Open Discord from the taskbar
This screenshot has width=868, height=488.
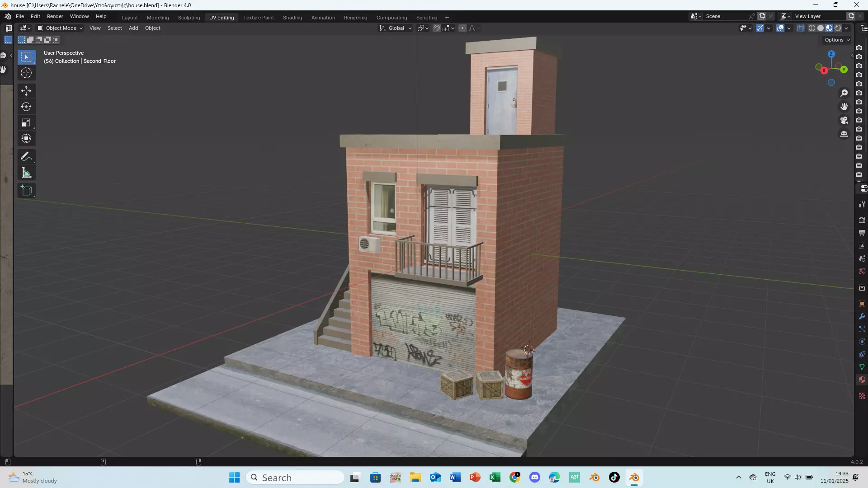(535, 478)
